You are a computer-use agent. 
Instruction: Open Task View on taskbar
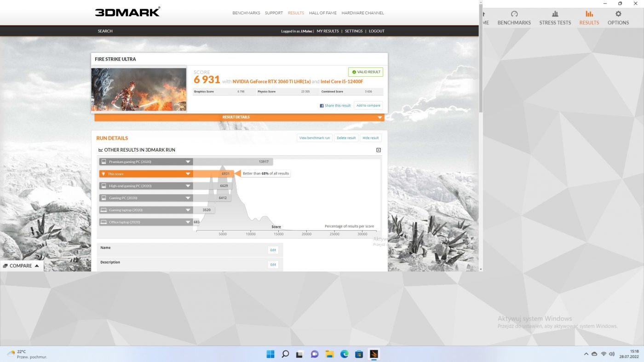coord(300,354)
